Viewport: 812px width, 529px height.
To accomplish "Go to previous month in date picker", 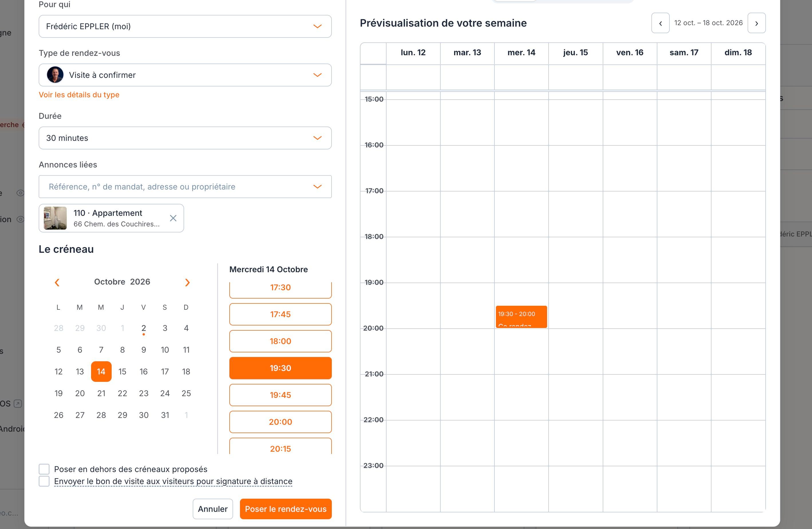I will (x=57, y=283).
